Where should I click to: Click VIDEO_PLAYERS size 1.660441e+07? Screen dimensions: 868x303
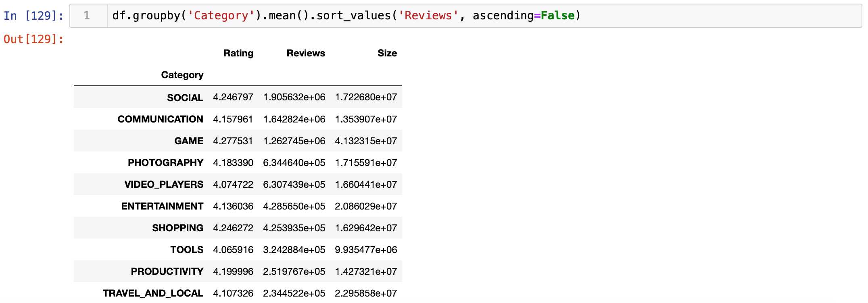coord(366,185)
